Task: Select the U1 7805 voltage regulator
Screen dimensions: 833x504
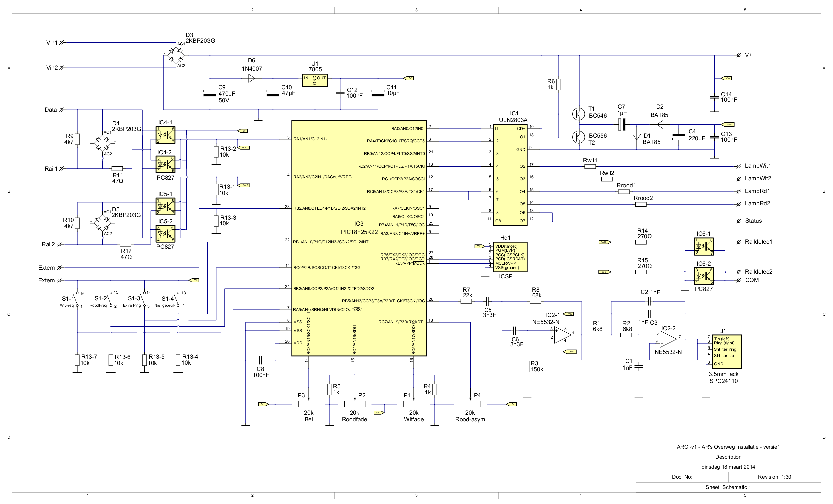Action: [x=314, y=80]
